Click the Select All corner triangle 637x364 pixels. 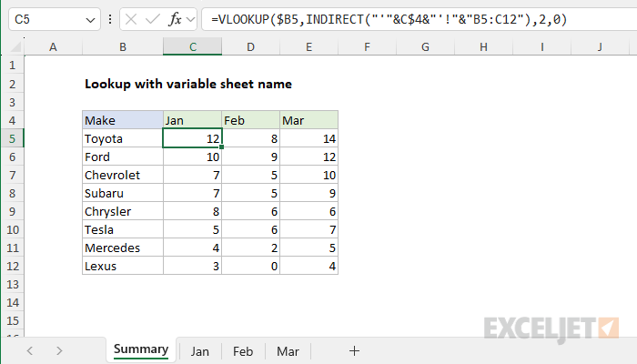coord(15,47)
